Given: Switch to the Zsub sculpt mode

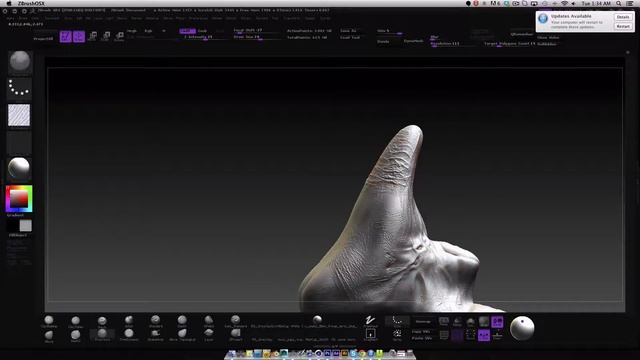Looking at the screenshot, I should point(202,31).
